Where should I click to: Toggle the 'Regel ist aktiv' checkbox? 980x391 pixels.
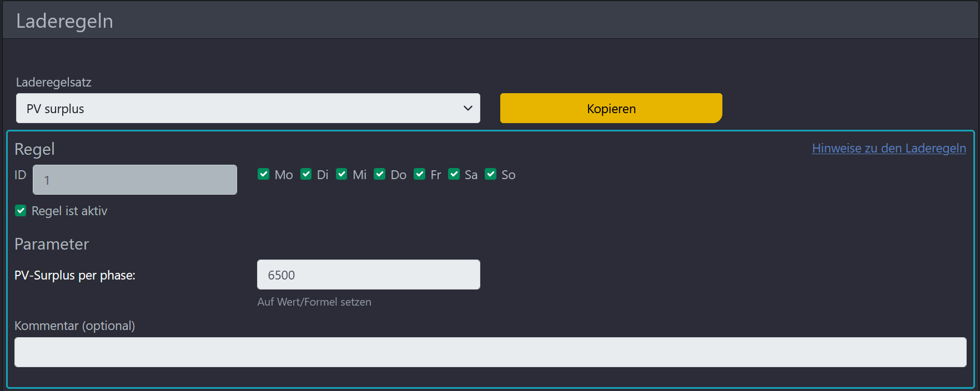coord(21,211)
